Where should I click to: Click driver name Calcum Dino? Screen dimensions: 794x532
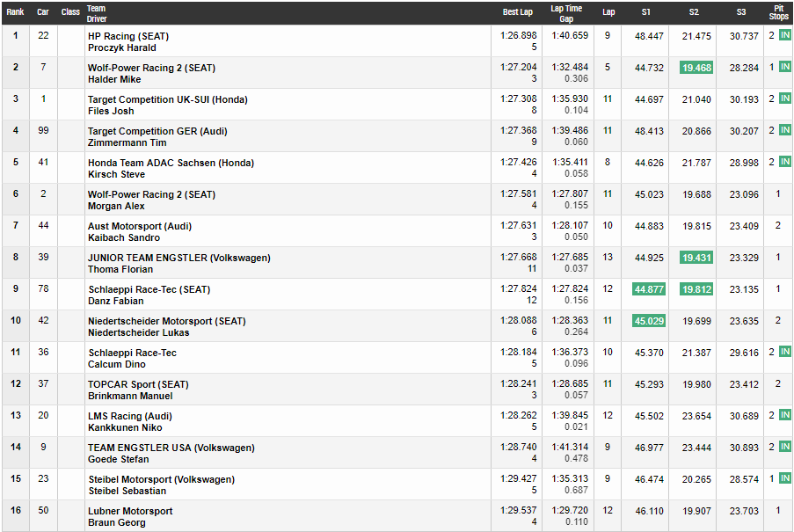click(116, 364)
